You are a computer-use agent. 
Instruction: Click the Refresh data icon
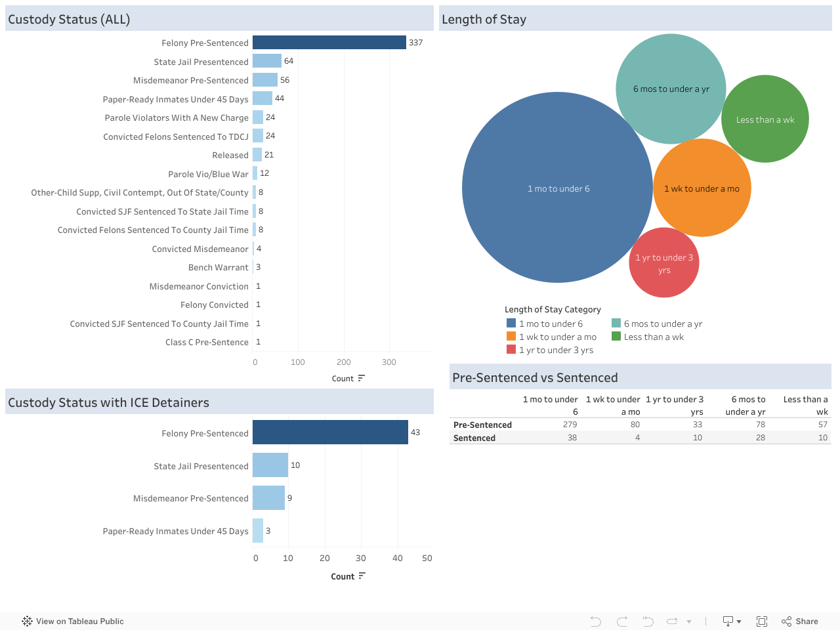[x=672, y=621]
